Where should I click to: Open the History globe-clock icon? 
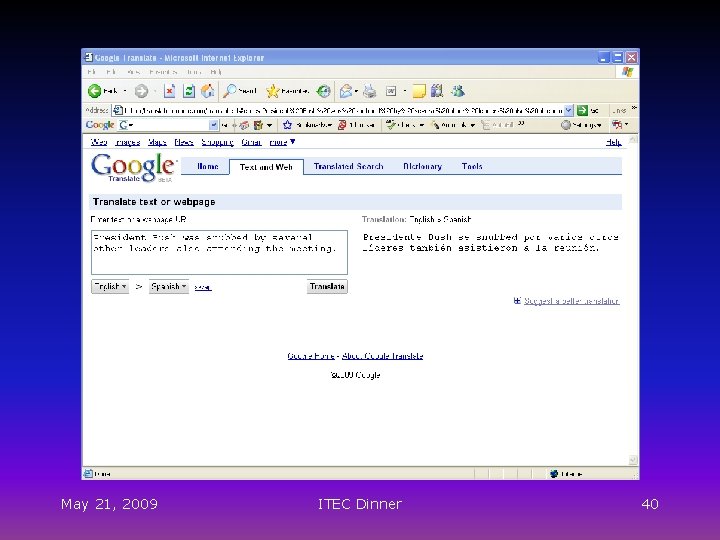[x=324, y=91]
